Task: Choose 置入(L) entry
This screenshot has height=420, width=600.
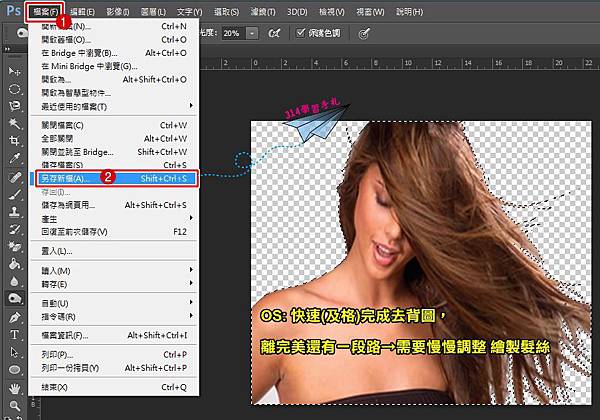Action: tap(114, 251)
